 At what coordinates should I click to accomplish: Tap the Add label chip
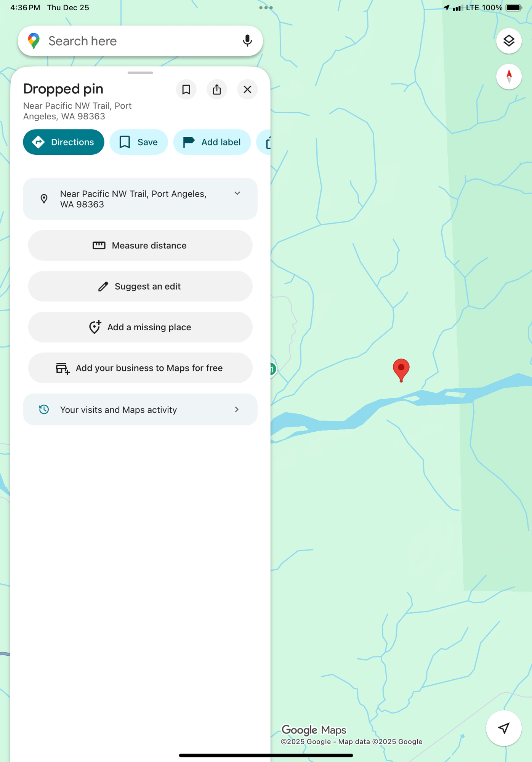coord(212,142)
